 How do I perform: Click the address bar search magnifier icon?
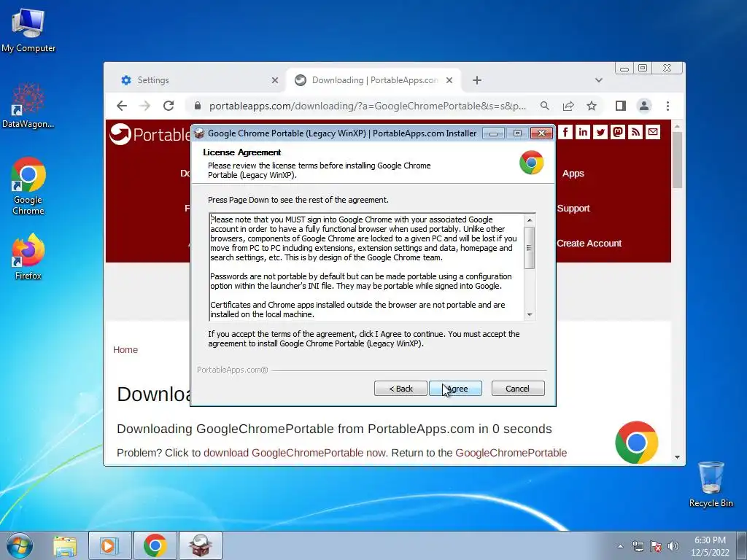coord(544,106)
